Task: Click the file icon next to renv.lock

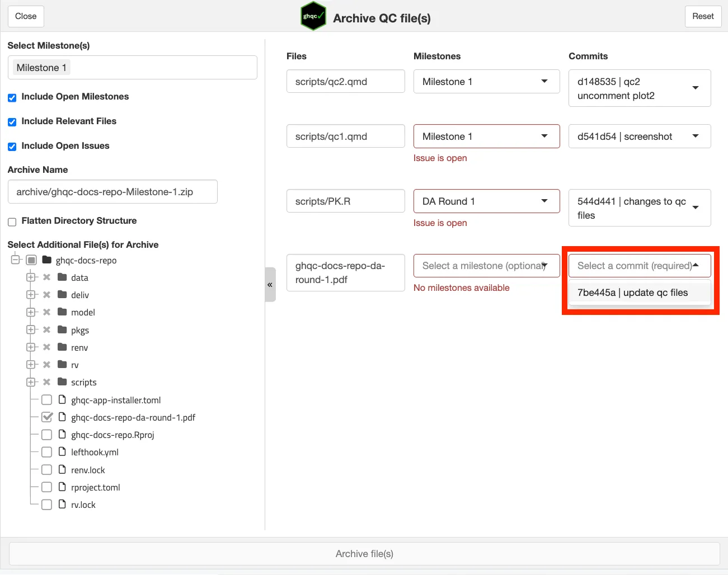Action: (x=62, y=470)
